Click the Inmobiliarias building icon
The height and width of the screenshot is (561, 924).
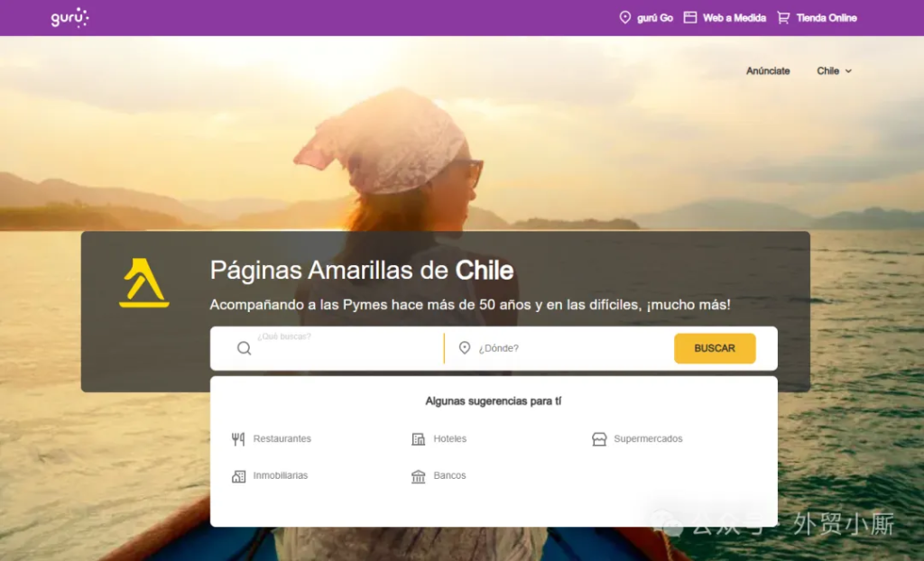238,476
